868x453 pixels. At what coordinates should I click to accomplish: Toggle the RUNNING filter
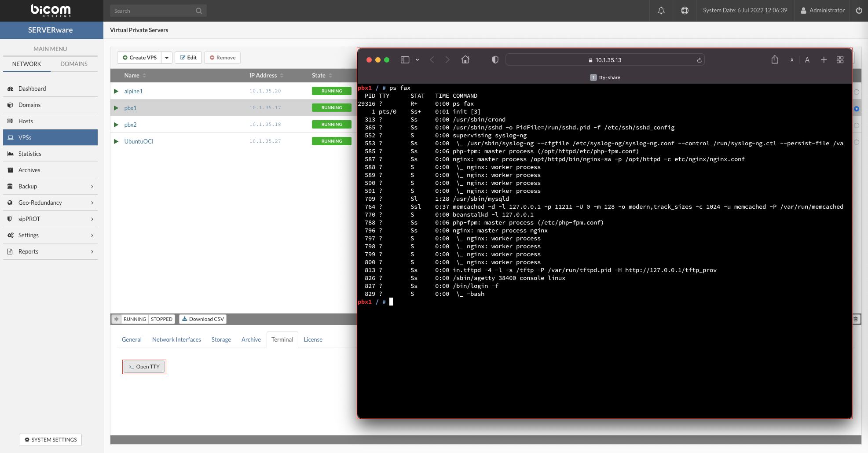(135, 319)
